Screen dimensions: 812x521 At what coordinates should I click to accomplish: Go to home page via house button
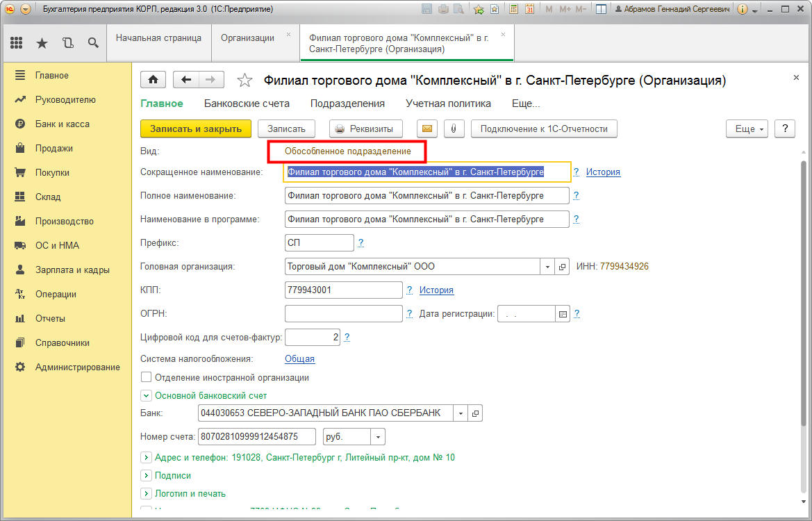[x=154, y=80]
